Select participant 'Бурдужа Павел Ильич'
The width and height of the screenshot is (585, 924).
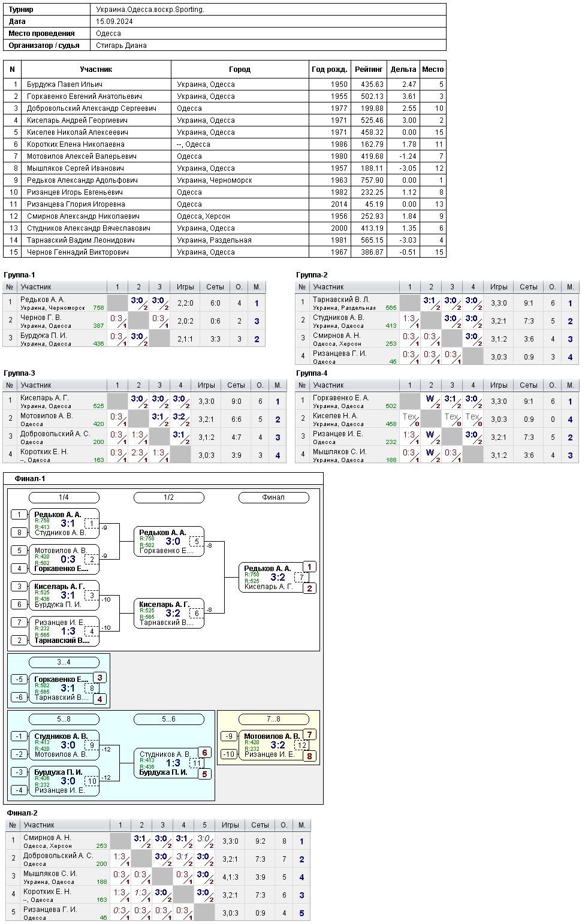(65, 84)
